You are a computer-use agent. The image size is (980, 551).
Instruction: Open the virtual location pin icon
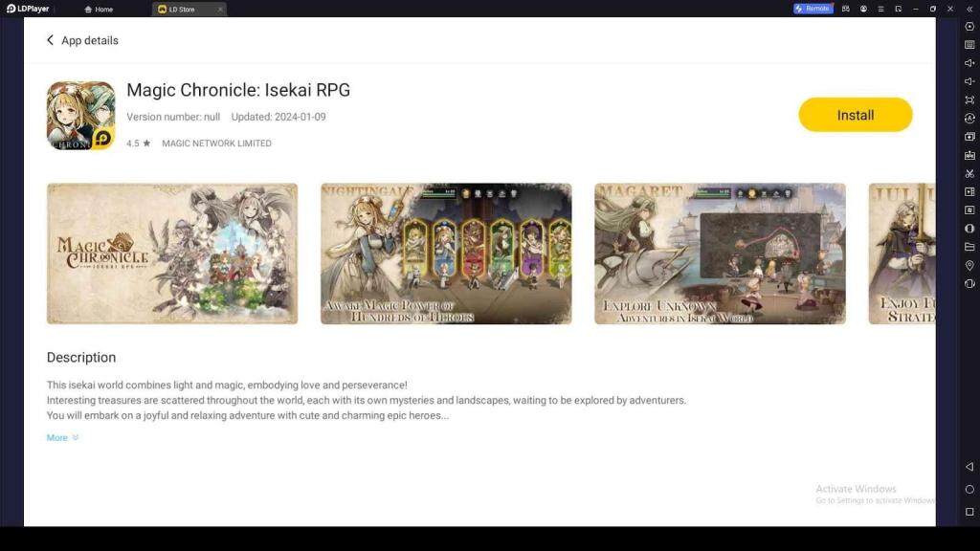click(969, 266)
